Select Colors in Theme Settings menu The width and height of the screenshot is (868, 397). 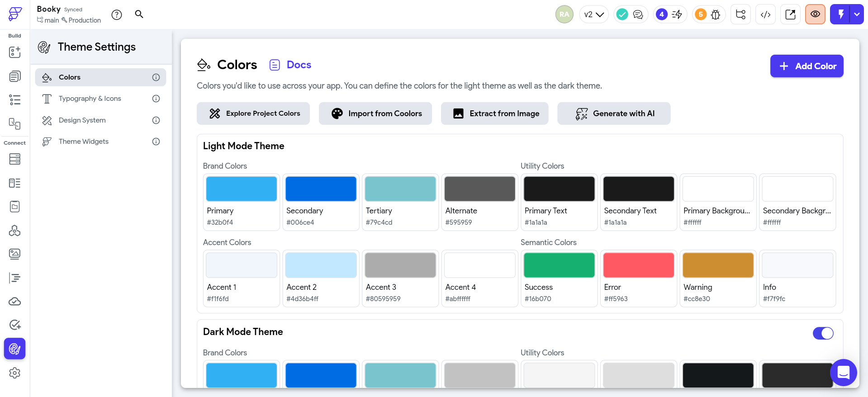100,77
